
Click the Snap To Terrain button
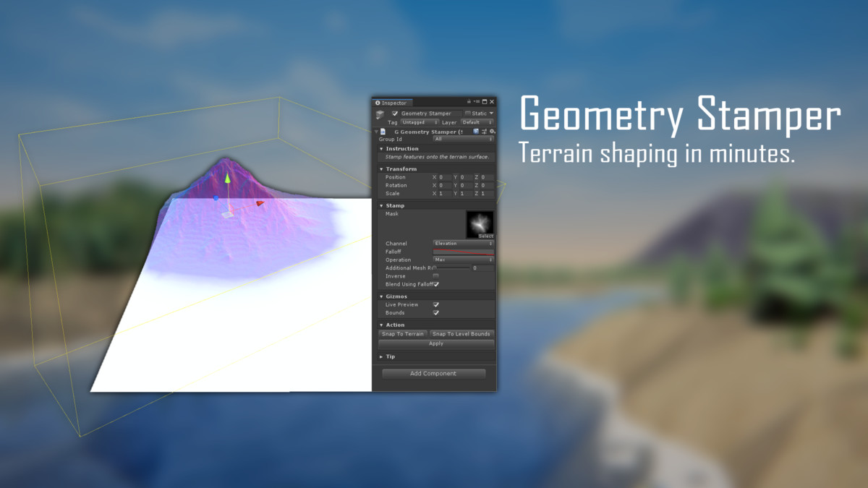[403, 334]
